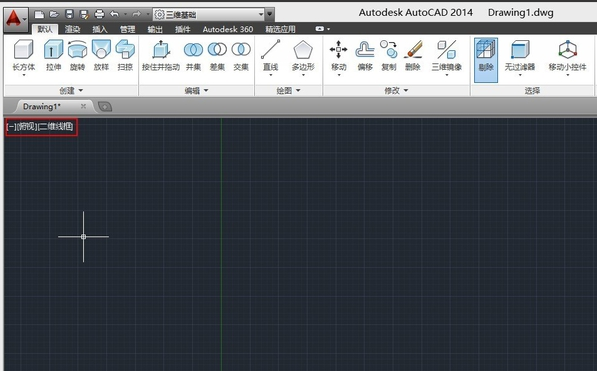This screenshot has width=597, height=371.
Task: Expand the 创建 panel dropdown
Action: coord(81,91)
